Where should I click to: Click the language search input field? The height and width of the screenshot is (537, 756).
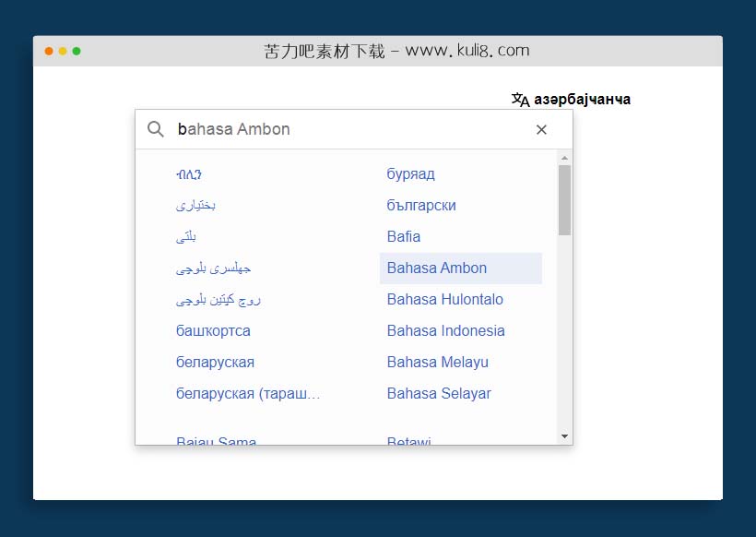[350, 129]
